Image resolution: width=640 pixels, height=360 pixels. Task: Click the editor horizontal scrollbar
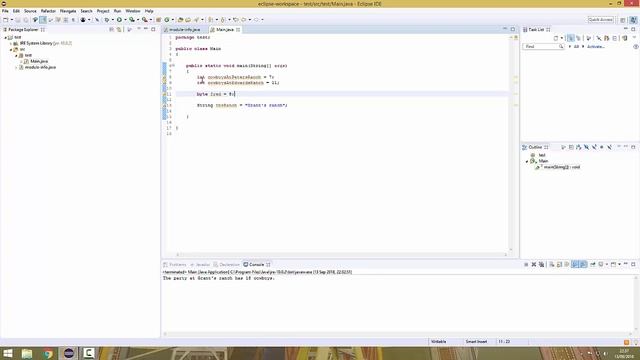tap(341, 254)
